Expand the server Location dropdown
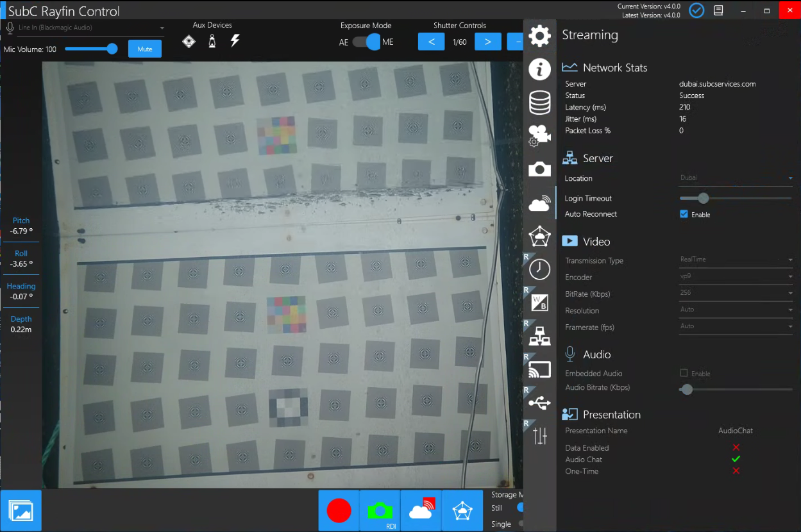801x532 pixels. pyautogui.click(x=736, y=178)
